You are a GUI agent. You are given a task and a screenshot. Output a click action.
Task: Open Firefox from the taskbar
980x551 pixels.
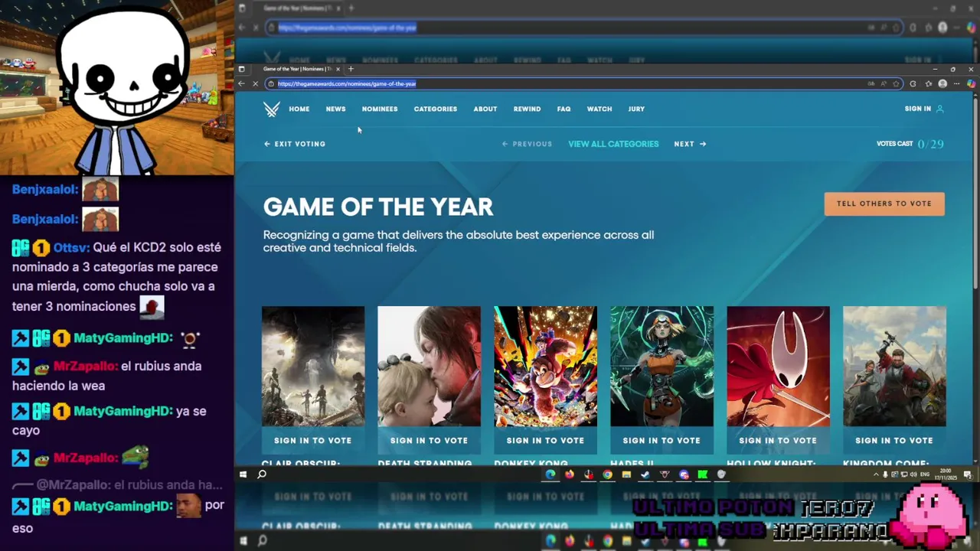tap(569, 474)
